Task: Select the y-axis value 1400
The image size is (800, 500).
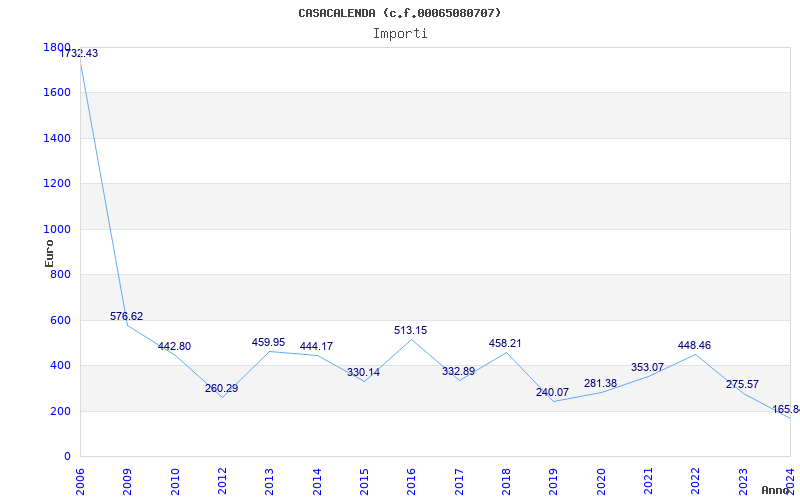Action: click(x=57, y=138)
